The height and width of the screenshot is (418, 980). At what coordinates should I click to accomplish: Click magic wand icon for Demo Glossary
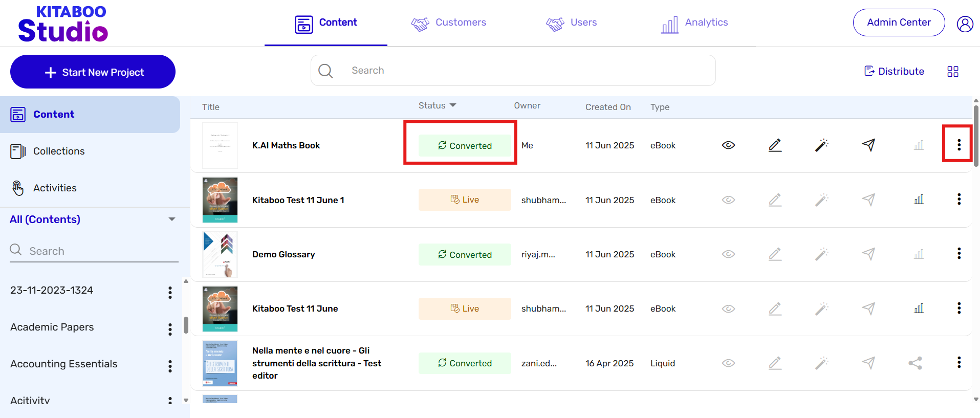point(822,254)
